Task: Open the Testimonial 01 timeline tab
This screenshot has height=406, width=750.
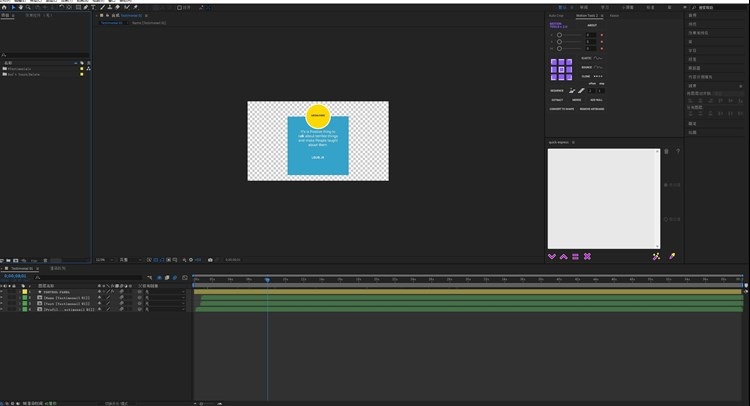Action: (22, 268)
